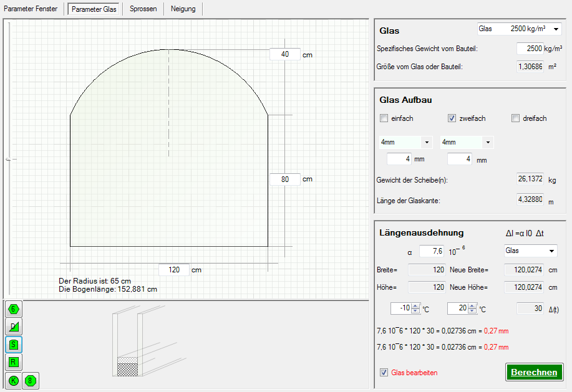Pick the arched 'S' shape button
Screen dimensions: 572x392
pyautogui.click(x=14, y=344)
